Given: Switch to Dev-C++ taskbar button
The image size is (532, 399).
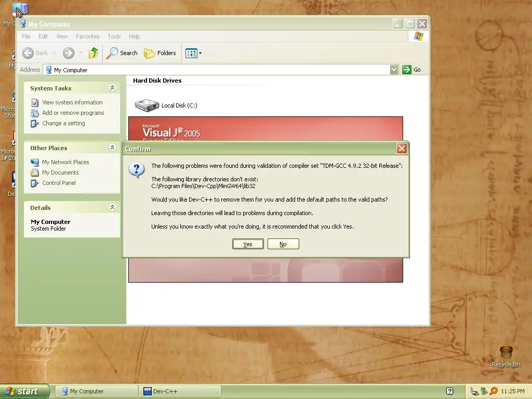Looking at the screenshot, I should coord(180,391).
